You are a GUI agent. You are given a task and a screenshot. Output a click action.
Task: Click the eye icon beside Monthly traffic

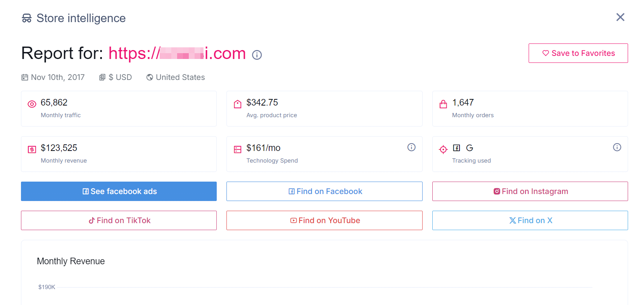32,104
